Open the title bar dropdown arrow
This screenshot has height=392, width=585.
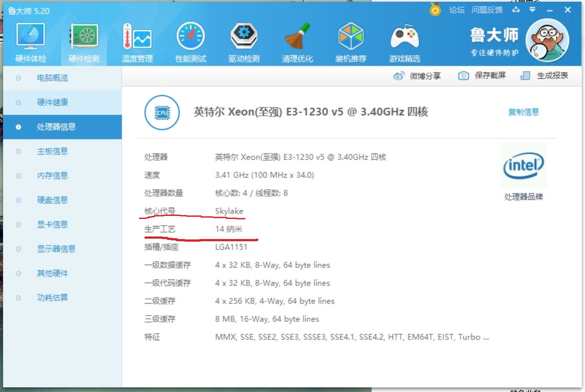(x=531, y=10)
